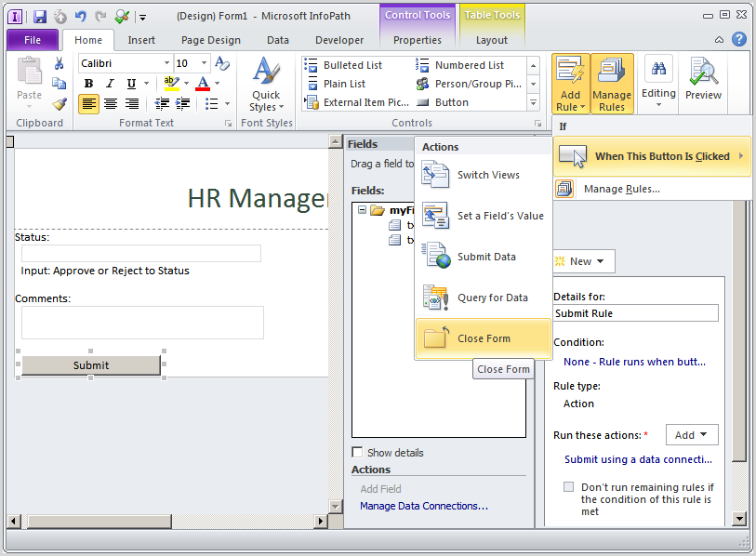This screenshot has width=756, height=556.
Task: Click into the Comments text box
Action: coord(142,322)
